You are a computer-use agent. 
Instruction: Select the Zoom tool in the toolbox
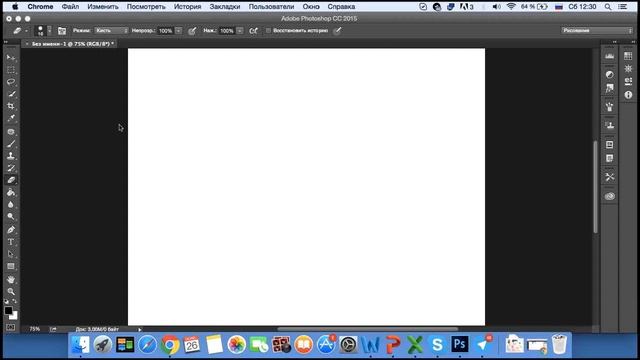[11, 291]
